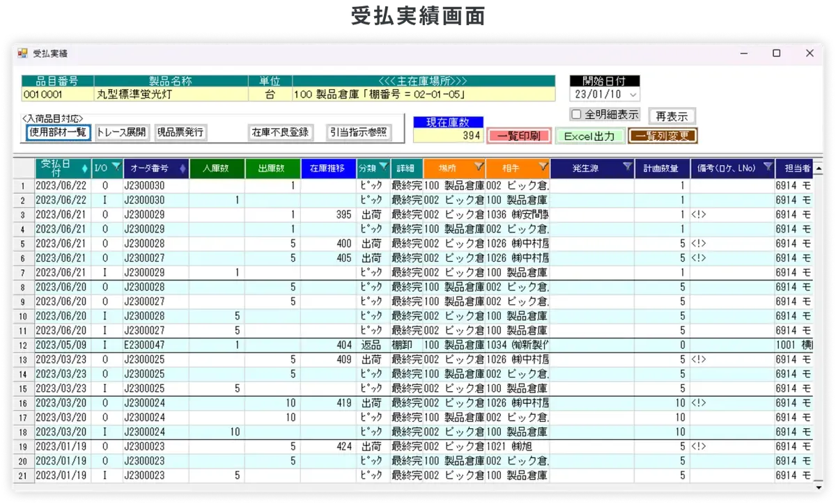
Task: Open the 場所 column filter funnel
Action: coord(478,168)
